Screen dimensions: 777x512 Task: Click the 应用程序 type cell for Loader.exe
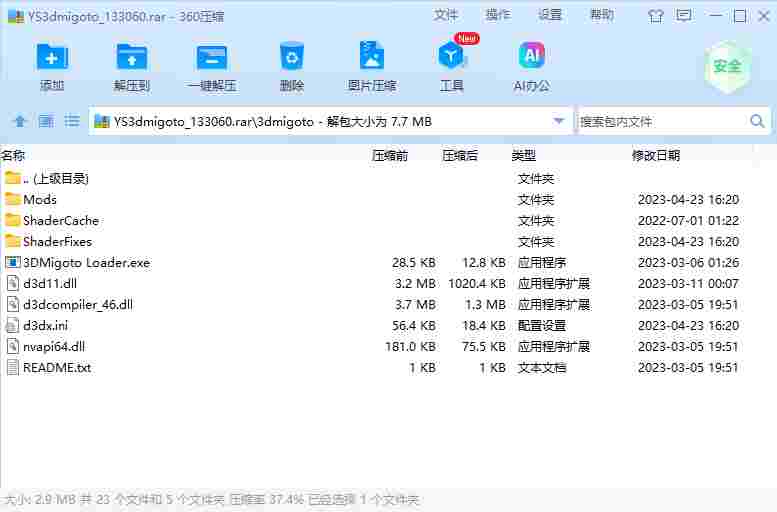coord(542,263)
